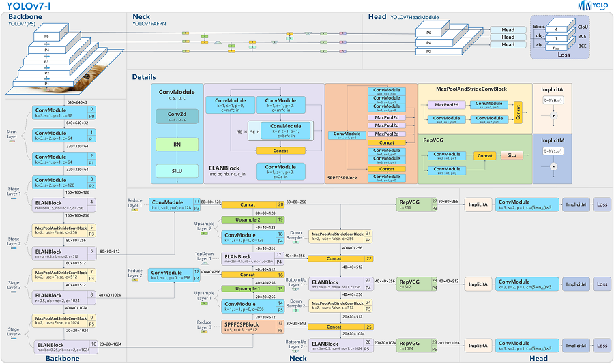Click the plus circle symbol under ImplicitA
Image resolution: width=614 pixels, height=364 pixels.
coord(553,115)
